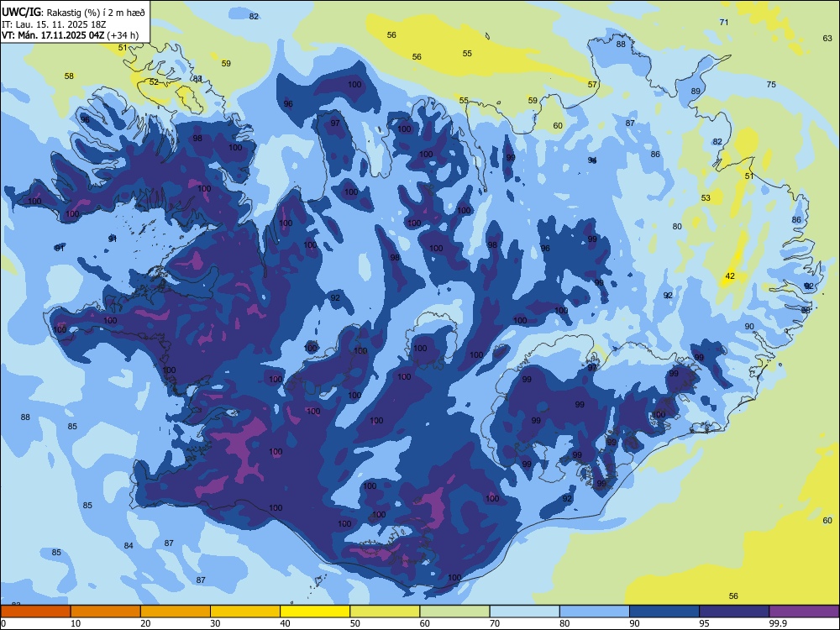
Task: Click the 'UWC/IG' title text
Action: (20, 12)
